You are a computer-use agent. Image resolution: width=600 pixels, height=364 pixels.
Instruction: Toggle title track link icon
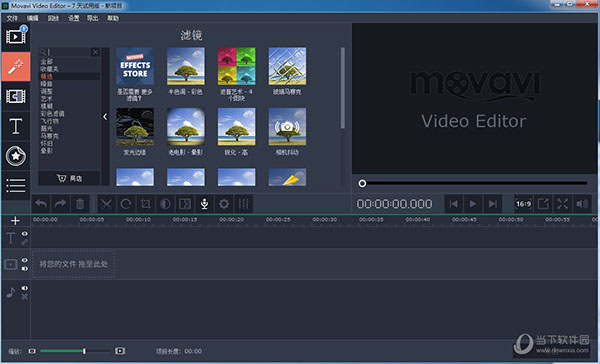(x=24, y=242)
